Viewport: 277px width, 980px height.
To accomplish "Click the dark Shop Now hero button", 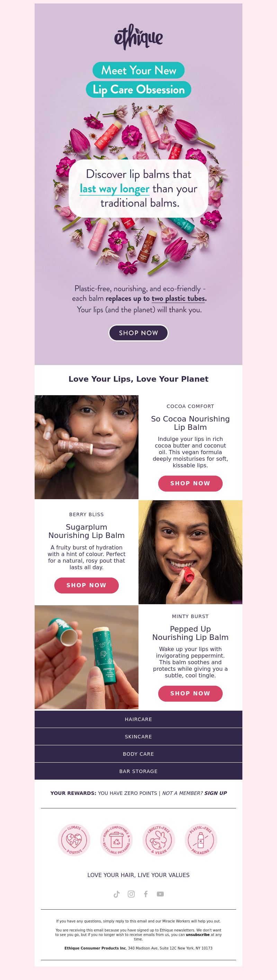I will (138, 333).
